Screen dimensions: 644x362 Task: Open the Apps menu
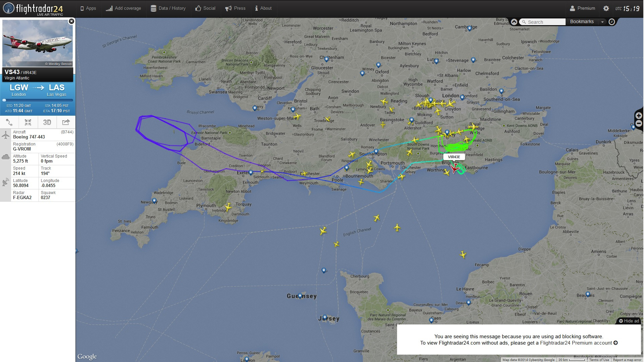[88, 8]
